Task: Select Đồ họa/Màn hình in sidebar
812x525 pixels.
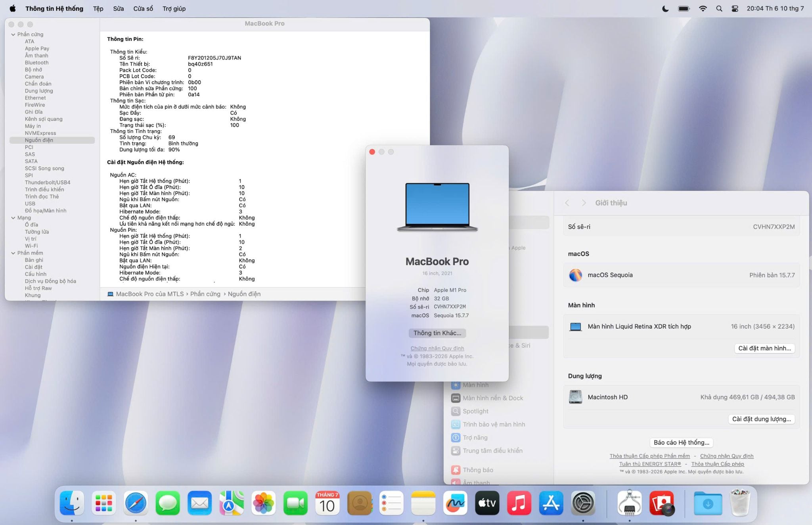Action: (46, 211)
